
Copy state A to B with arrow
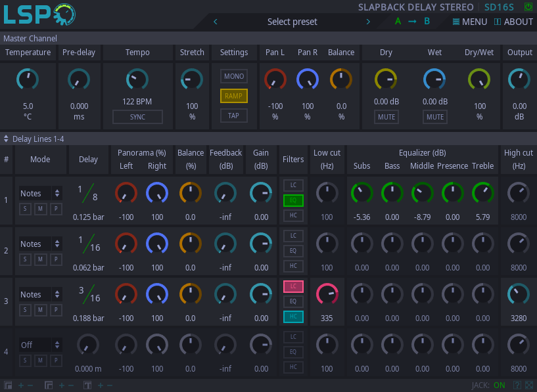(412, 22)
